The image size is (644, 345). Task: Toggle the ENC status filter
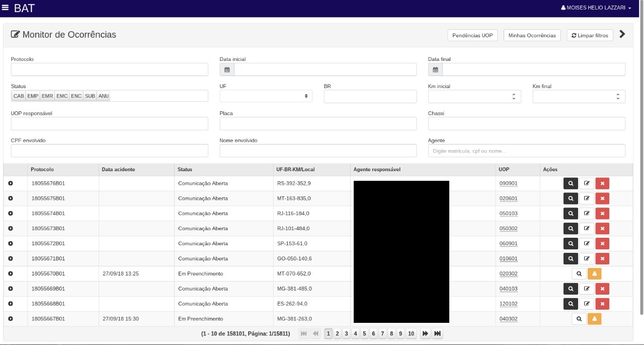click(76, 96)
